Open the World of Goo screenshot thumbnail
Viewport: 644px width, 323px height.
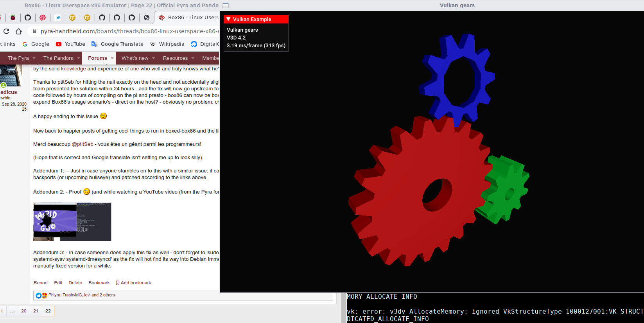tap(72, 221)
